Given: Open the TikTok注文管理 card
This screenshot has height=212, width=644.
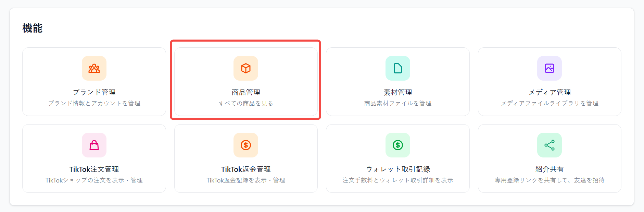Looking at the screenshot, I should coord(94,158).
